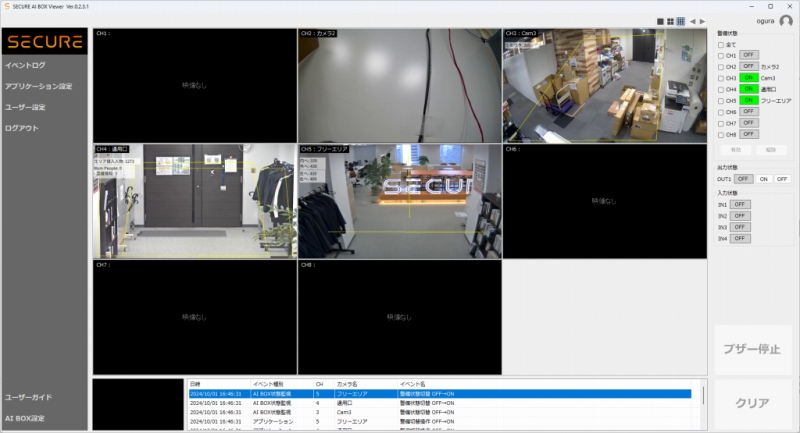This screenshot has width=800, height=433.
Task: Open イベントログ in the sidebar
Action: (25, 65)
